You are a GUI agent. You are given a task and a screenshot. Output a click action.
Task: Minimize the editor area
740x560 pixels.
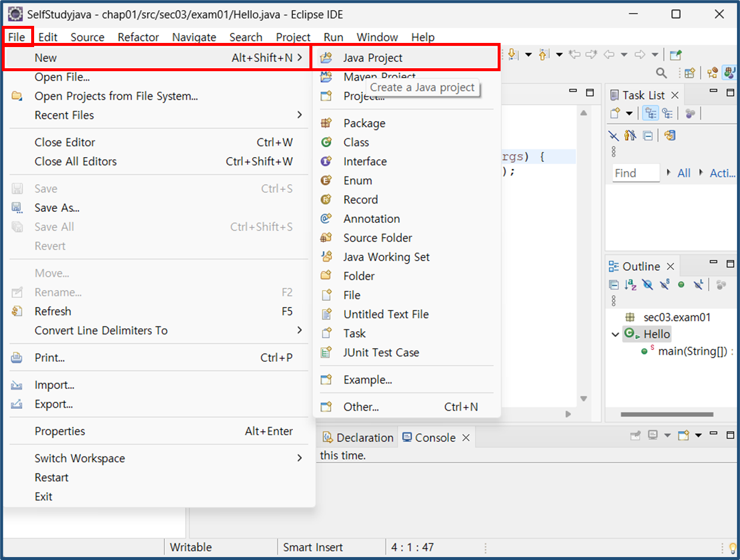573,91
